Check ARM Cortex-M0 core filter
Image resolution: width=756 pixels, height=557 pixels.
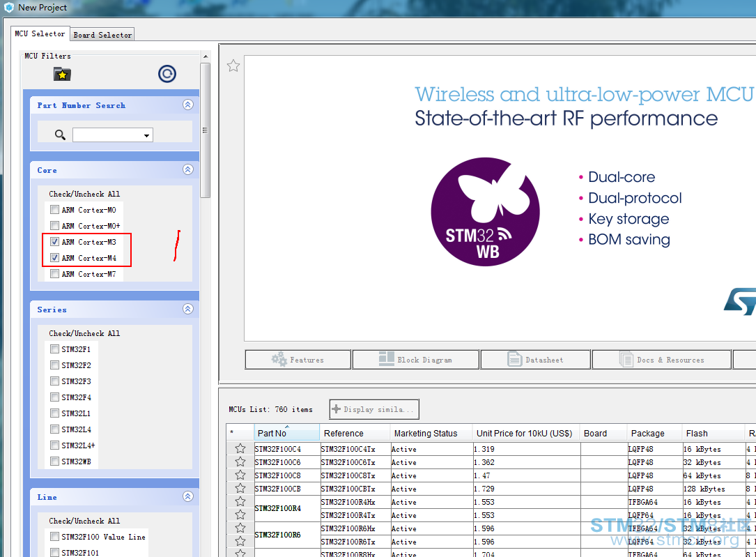tap(54, 210)
